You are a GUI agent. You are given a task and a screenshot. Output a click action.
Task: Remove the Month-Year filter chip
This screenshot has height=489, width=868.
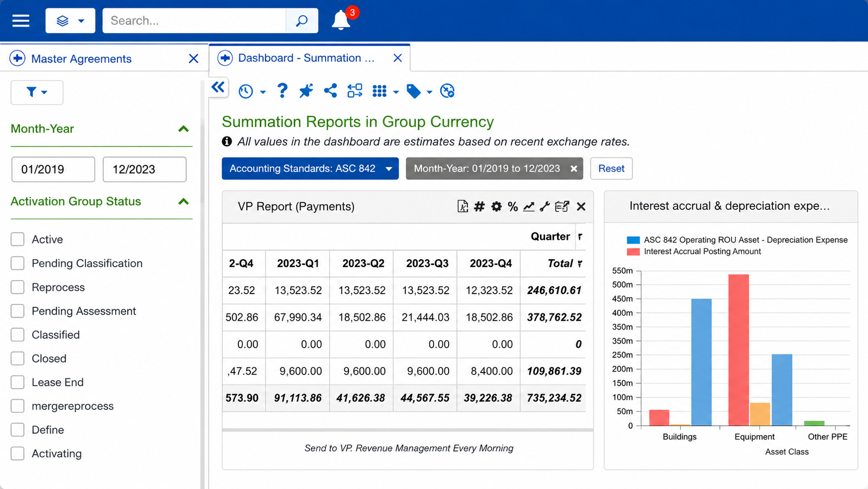click(x=574, y=169)
